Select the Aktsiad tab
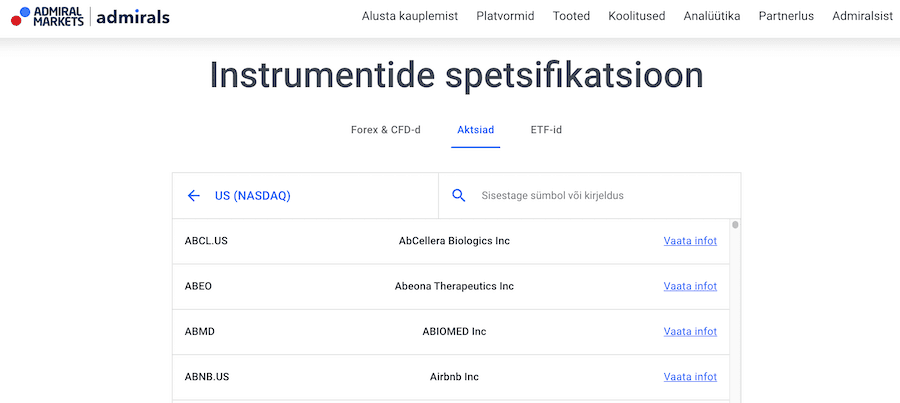Viewport: 900px width, 403px height. (x=475, y=130)
